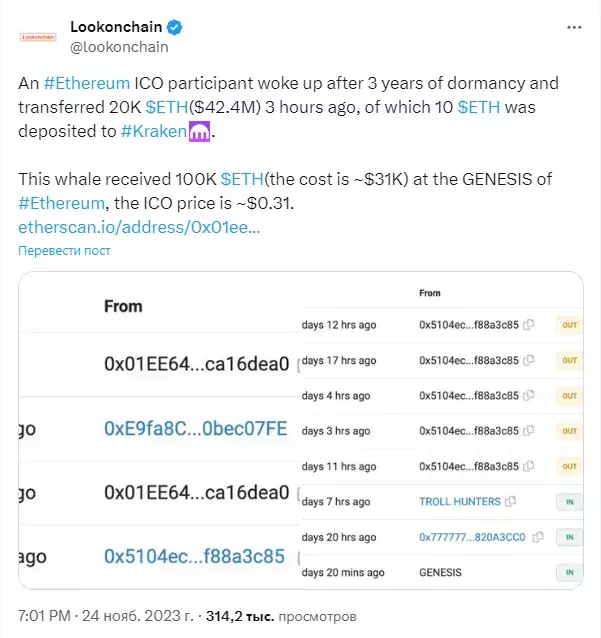
Task: Click the purple Kraken emoji icon
Action: pos(199,131)
